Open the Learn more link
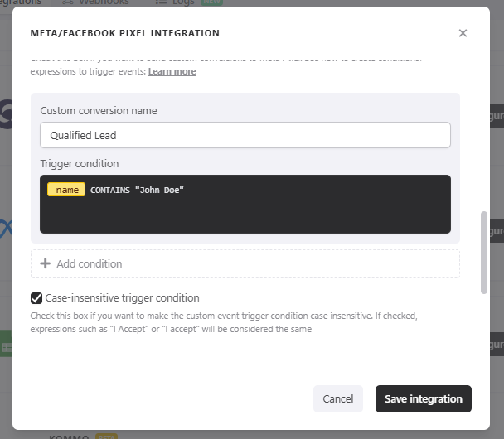Screen dimensions: 504x439 pyautogui.click(x=172, y=72)
